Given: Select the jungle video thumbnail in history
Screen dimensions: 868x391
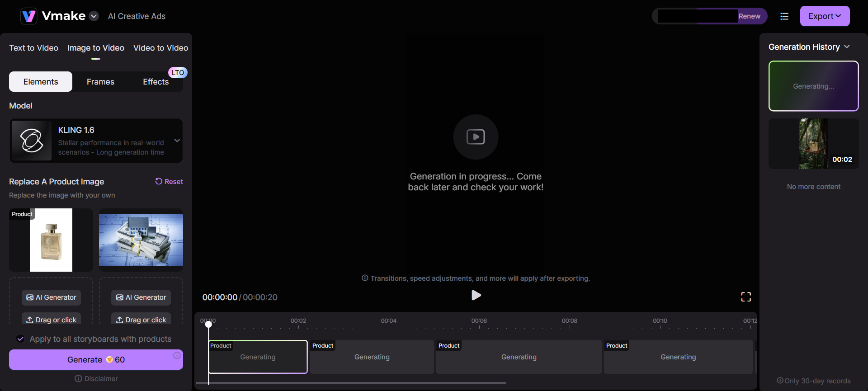Looking at the screenshot, I should point(813,144).
